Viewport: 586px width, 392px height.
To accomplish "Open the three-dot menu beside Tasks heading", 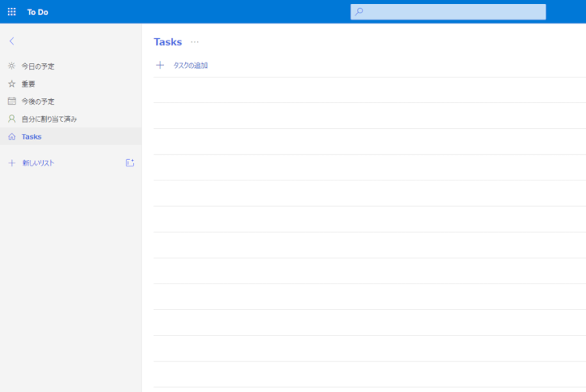I will pyautogui.click(x=195, y=42).
